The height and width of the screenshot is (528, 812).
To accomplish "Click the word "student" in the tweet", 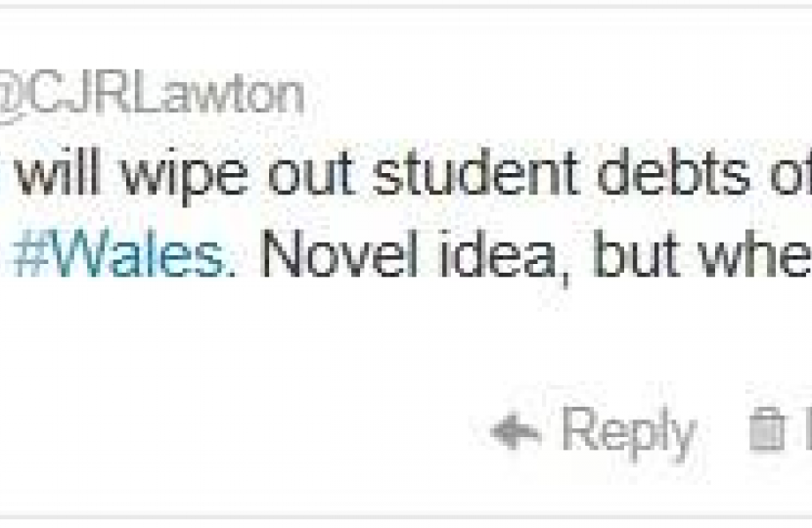I will coord(474,173).
